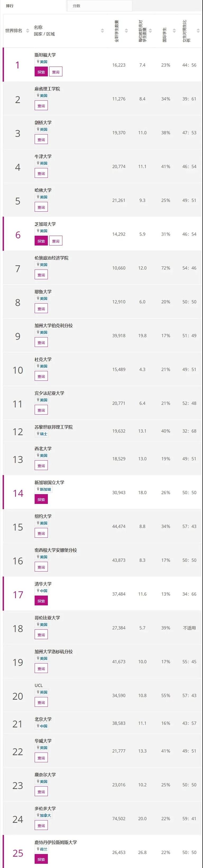Image resolution: width=203 pixels, height=868 pixels.
Task: Open 北京大学 university name link
Action: pos(43,719)
